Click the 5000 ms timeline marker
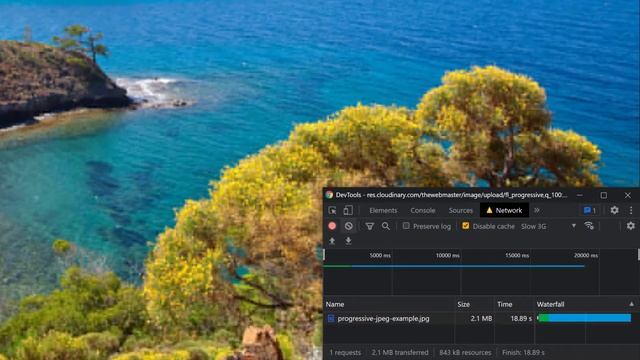The image size is (640, 360). [x=380, y=256]
